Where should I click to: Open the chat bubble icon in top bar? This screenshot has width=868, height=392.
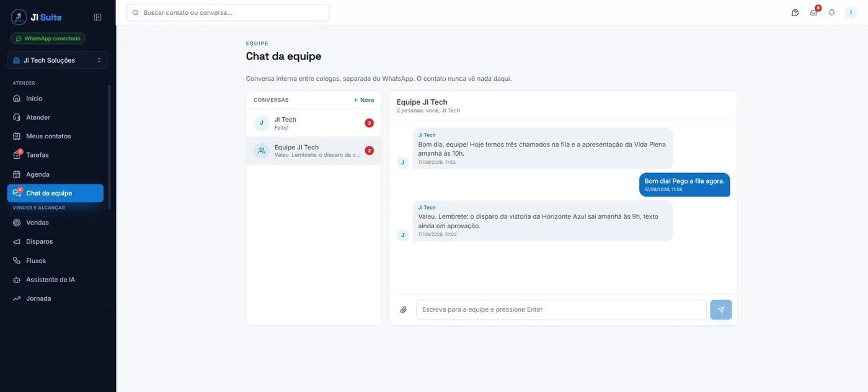(795, 12)
